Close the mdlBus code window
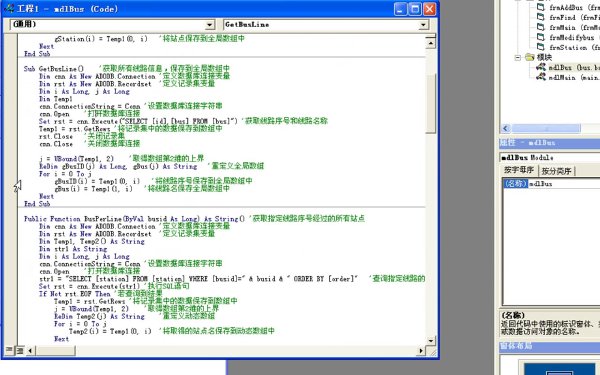The height and width of the screenshot is (375, 600). tap(429, 9)
